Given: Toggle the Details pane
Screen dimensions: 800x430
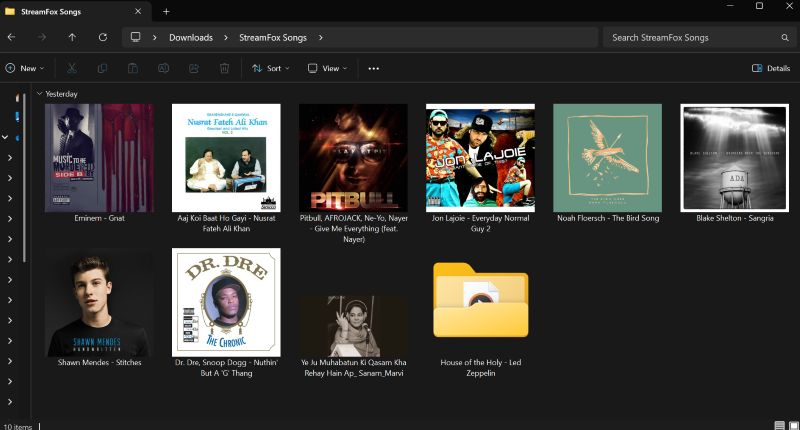Looking at the screenshot, I should click(x=770, y=69).
